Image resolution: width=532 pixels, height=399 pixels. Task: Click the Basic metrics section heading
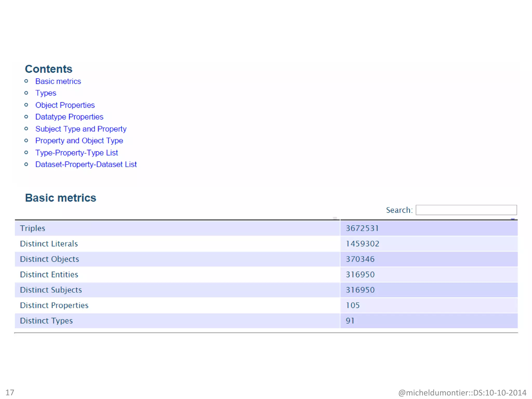61,198
